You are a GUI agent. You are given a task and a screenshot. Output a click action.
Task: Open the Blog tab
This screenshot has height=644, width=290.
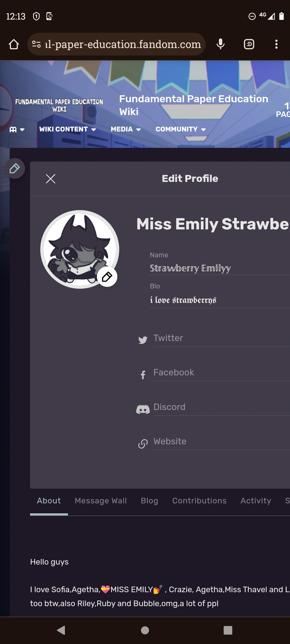149,501
